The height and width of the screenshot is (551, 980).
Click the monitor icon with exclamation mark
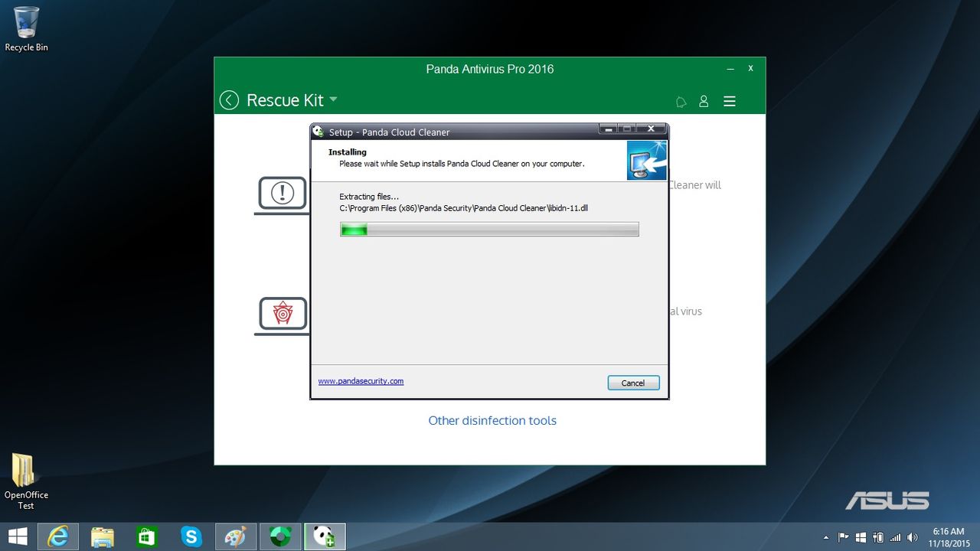[282, 194]
